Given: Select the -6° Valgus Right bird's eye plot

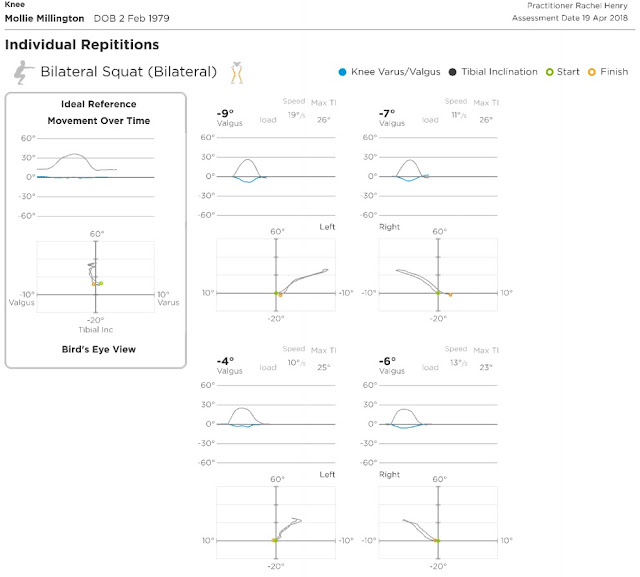Looking at the screenshot, I should [438, 522].
